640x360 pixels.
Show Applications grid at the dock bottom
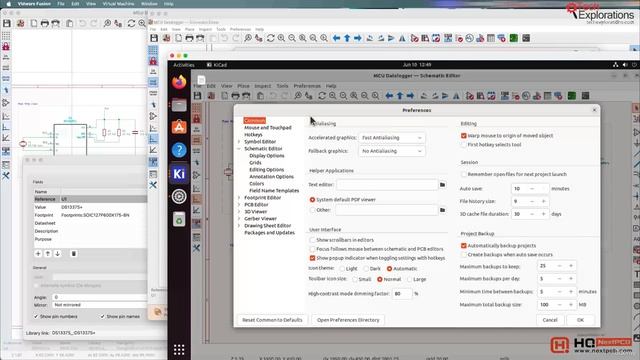[x=179, y=349]
